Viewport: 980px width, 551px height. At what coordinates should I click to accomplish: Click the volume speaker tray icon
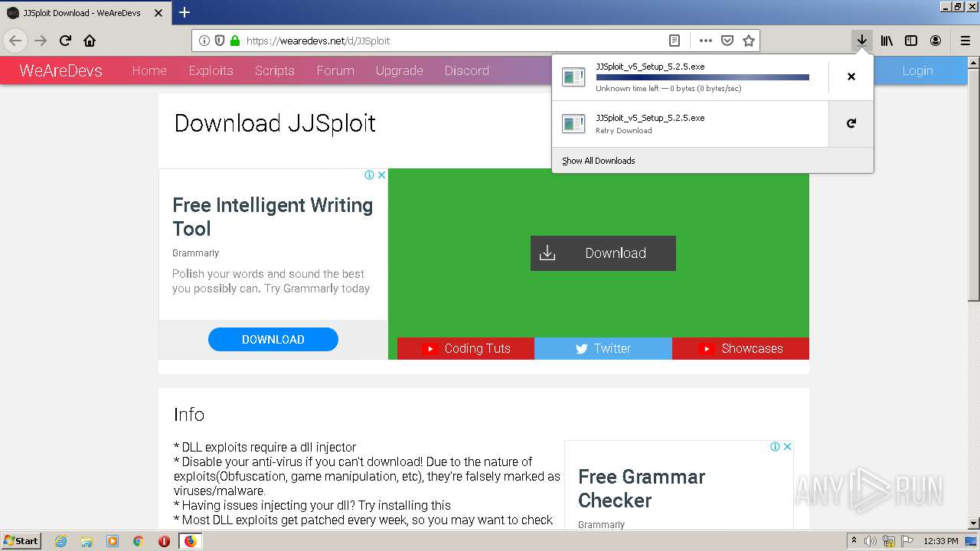[x=871, y=541]
